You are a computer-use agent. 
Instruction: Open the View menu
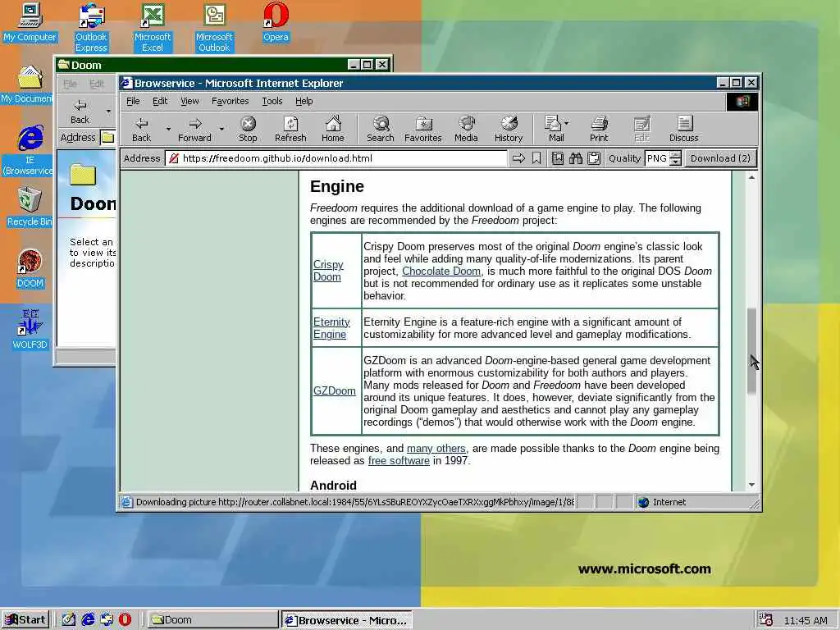(x=189, y=101)
